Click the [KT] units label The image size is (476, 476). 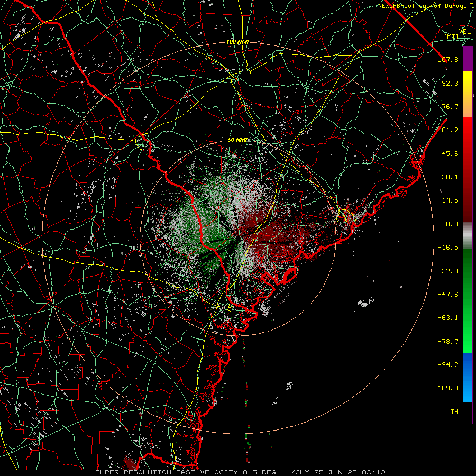(452, 36)
